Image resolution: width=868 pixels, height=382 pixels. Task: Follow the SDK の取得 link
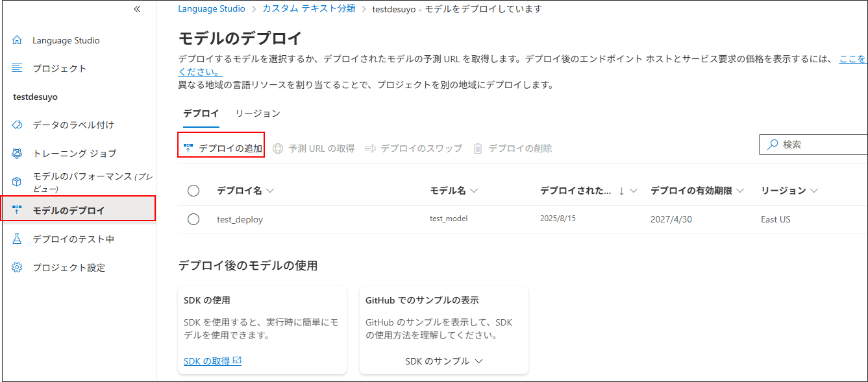[x=212, y=361]
